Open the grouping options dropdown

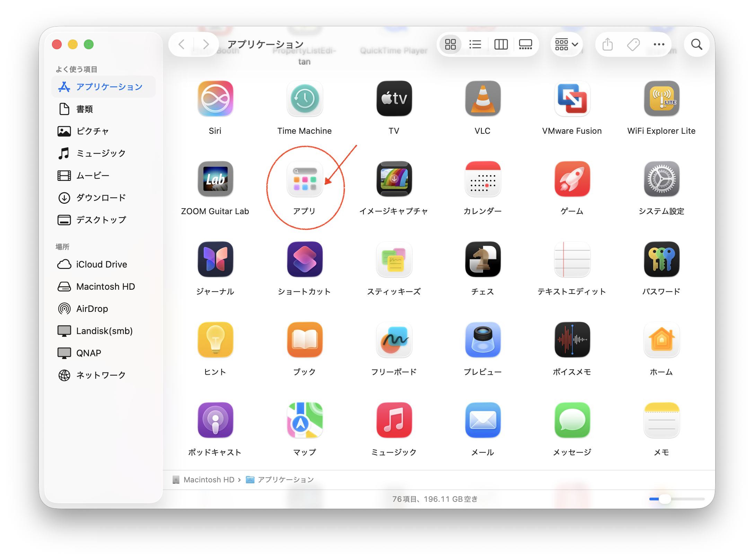[566, 44]
